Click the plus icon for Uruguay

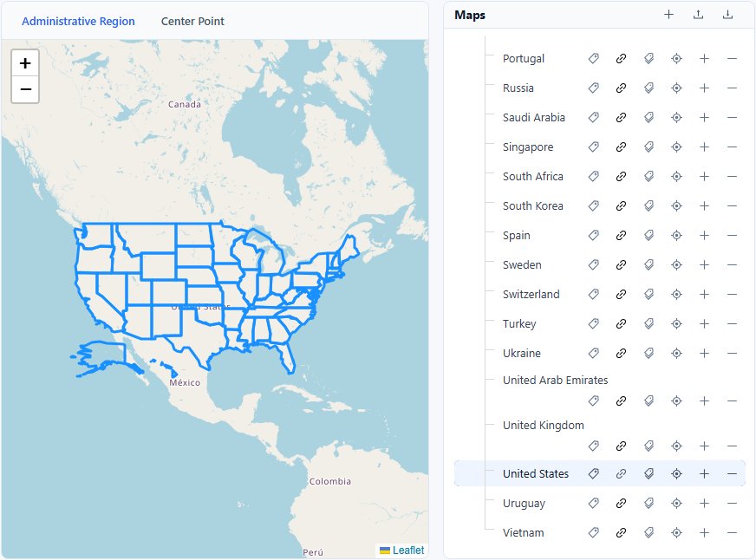point(704,503)
